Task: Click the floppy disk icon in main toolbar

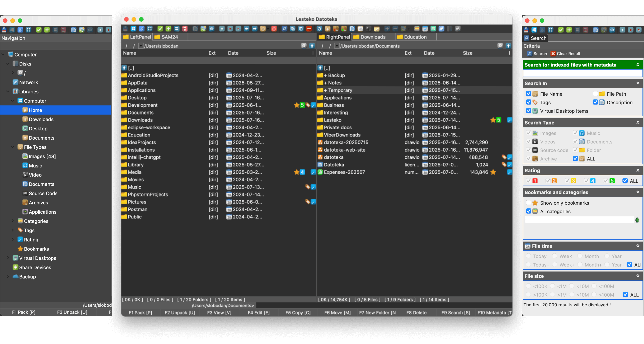Action: (x=125, y=29)
